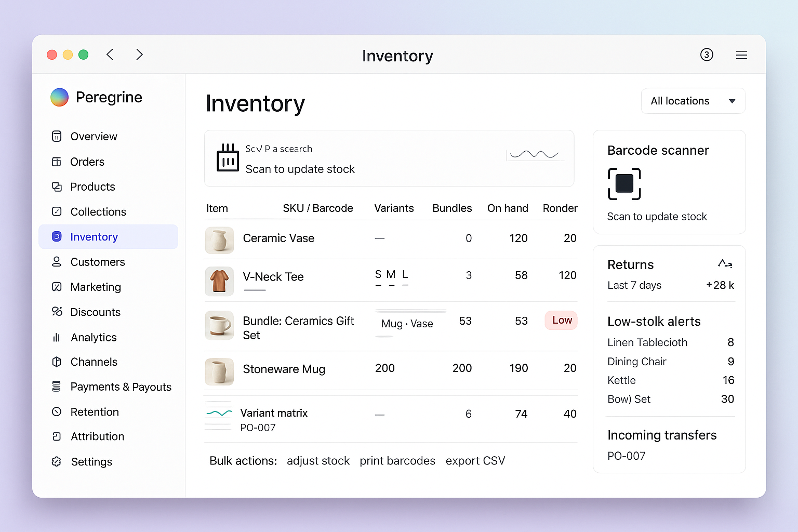Go back with the left arrow
This screenshot has height=532, width=798.
click(x=110, y=55)
